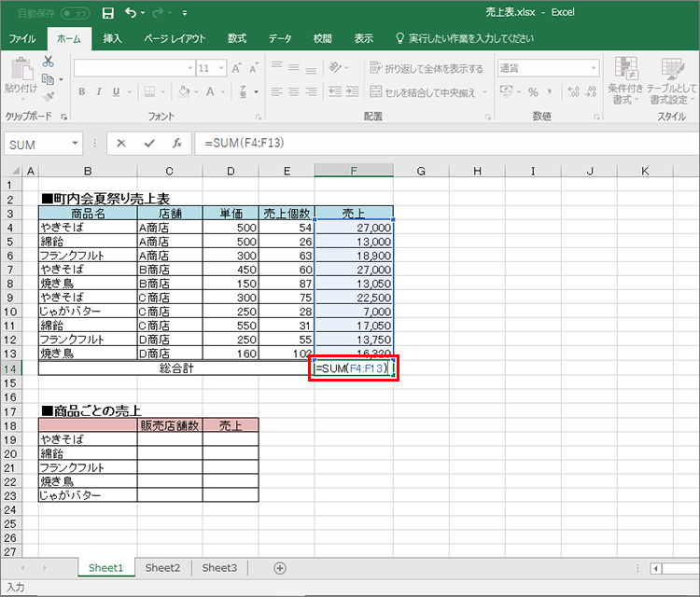Open the 数式 ribbon tab
The height and width of the screenshot is (597, 700).
tap(237, 38)
